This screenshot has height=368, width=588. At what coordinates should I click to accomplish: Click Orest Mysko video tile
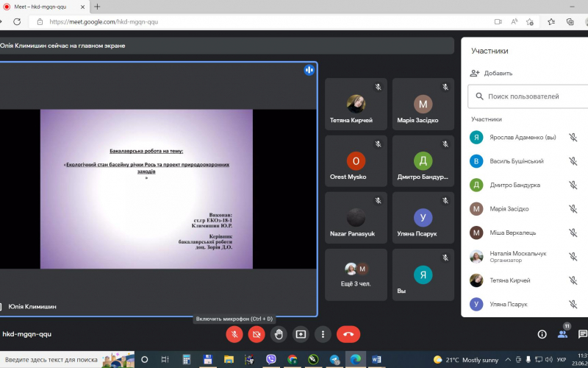pos(356,161)
